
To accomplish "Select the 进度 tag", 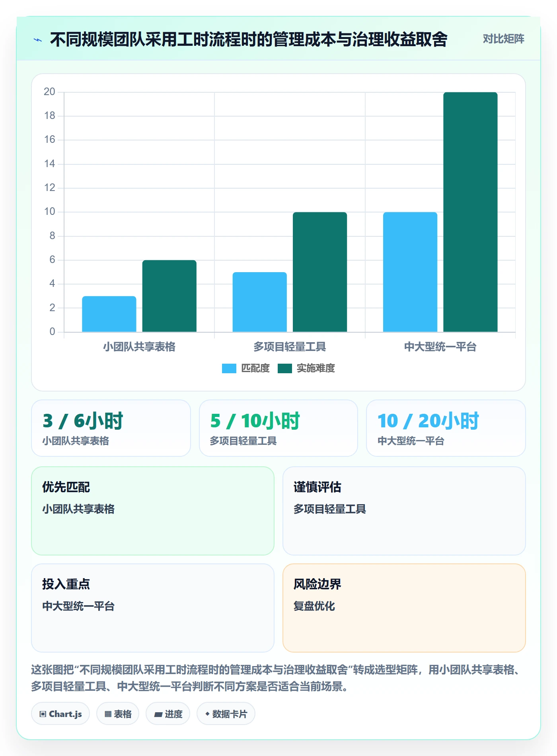I will coord(168,713).
